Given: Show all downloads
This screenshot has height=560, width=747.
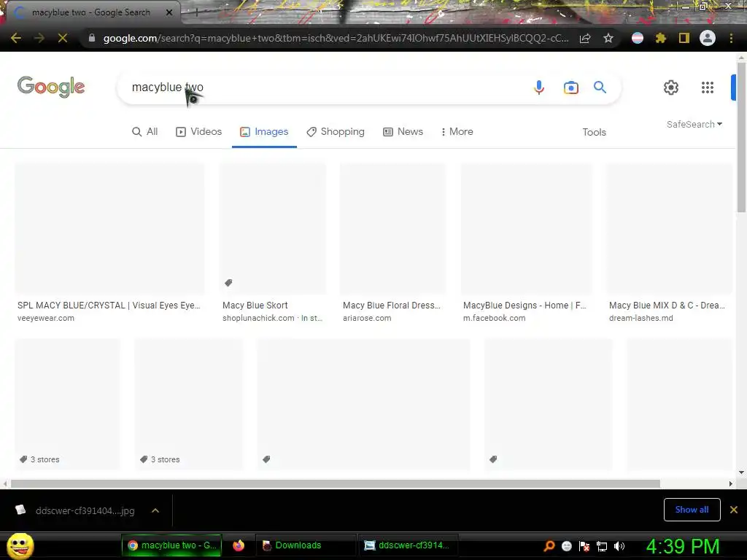Looking at the screenshot, I should pyautogui.click(x=692, y=510).
